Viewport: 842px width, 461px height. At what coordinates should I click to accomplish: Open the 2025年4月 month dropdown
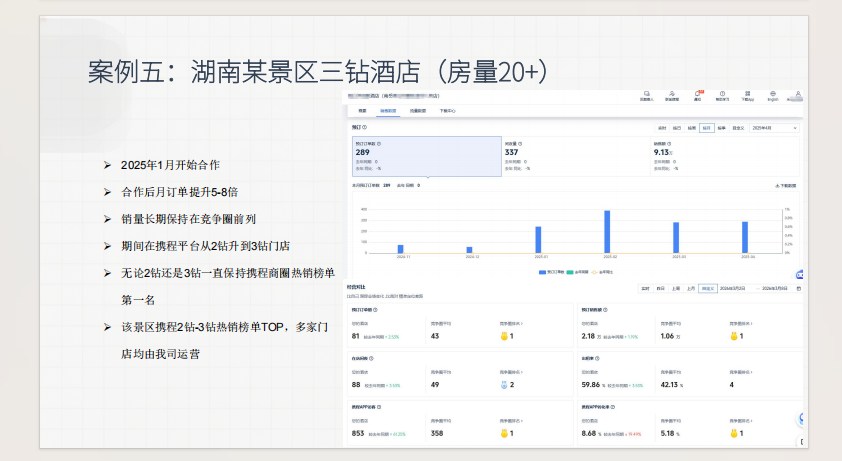tap(774, 128)
